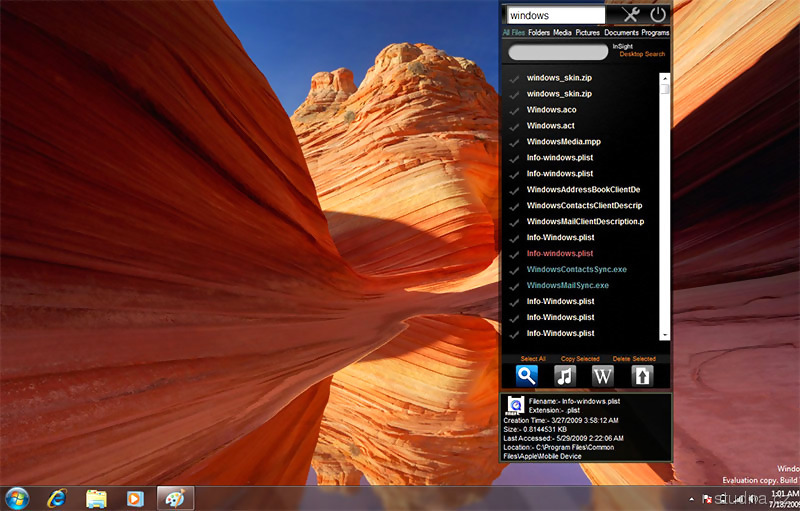Toggle the checkmark beside Windows.act
The image size is (800, 511).
click(x=514, y=126)
